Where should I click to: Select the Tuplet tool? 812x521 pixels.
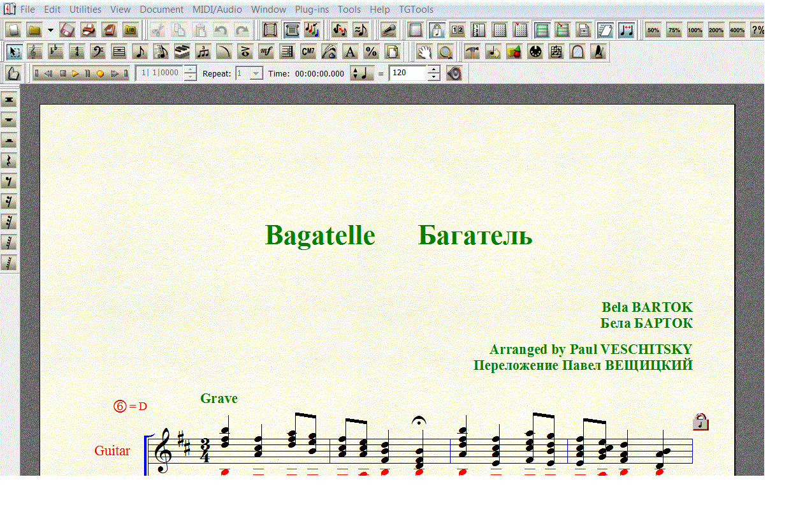click(x=203, y=52)
